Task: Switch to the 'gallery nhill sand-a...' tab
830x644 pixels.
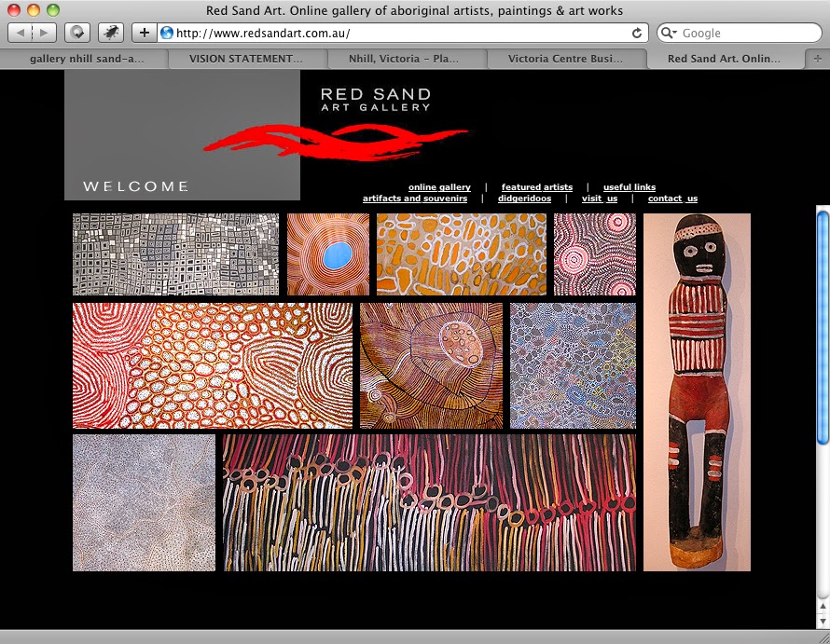Action: click(x=85, y=59)
